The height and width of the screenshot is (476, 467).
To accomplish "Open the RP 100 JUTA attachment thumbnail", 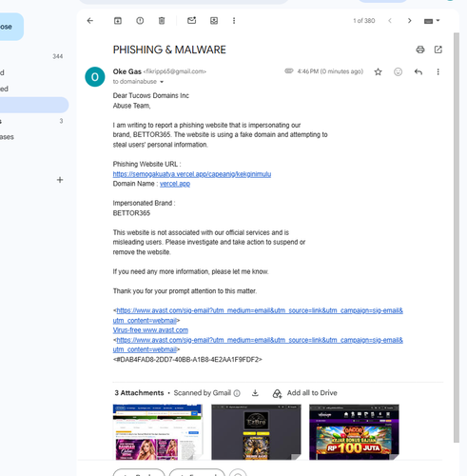I will point(354,432).
